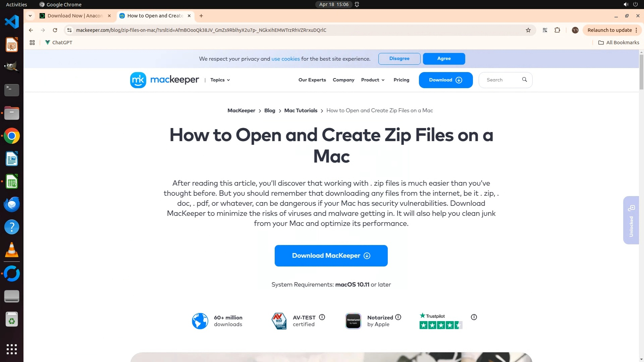Click the search magnifier icon

525,80
